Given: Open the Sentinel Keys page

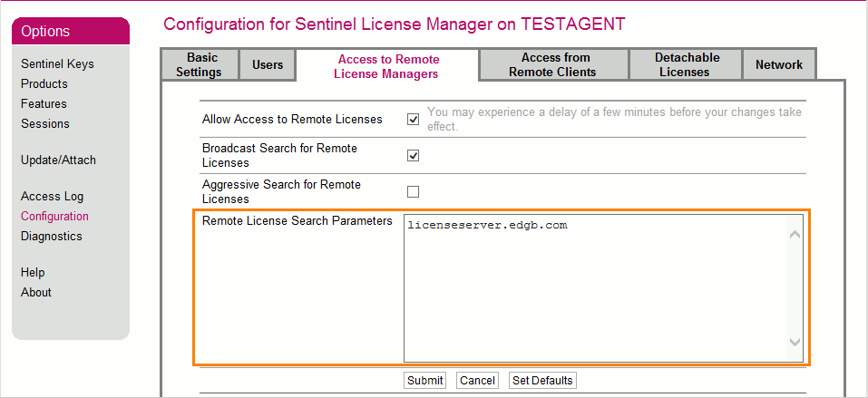Looking at the screenshot, I should (57, 63).
